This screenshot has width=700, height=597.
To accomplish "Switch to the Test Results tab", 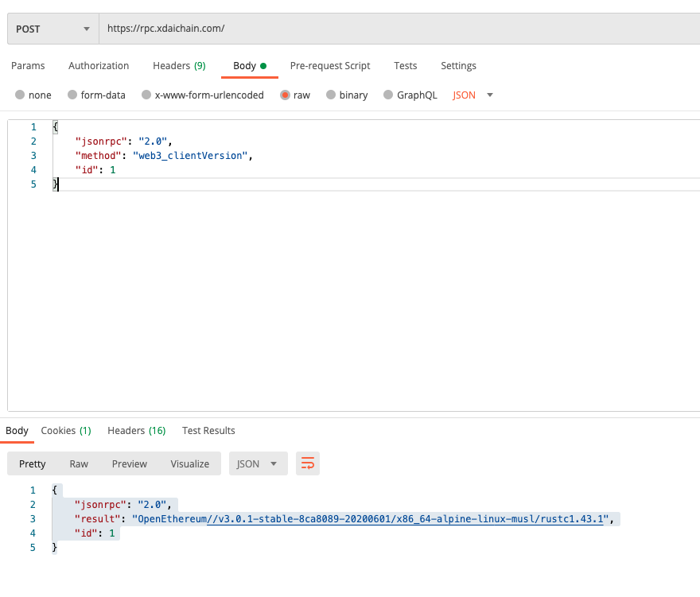I will coord(208,431).
